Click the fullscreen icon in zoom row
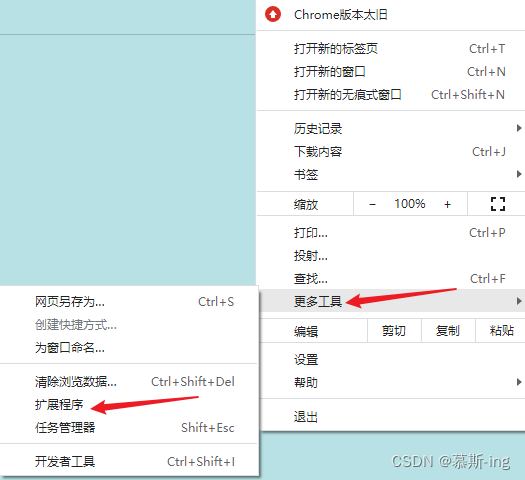This screenshot has height=480, width=525. pos(498,204)
